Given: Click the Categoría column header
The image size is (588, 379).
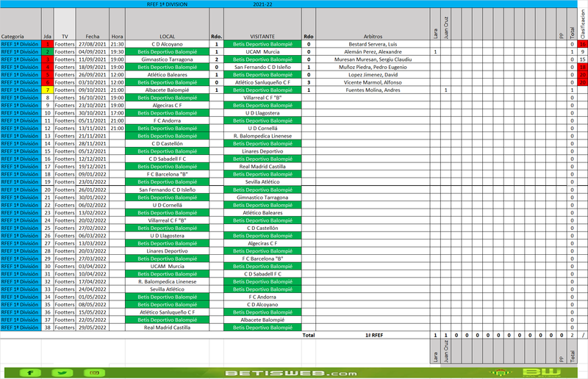Looking at the screenshot, I should click(x=21, y=24).
